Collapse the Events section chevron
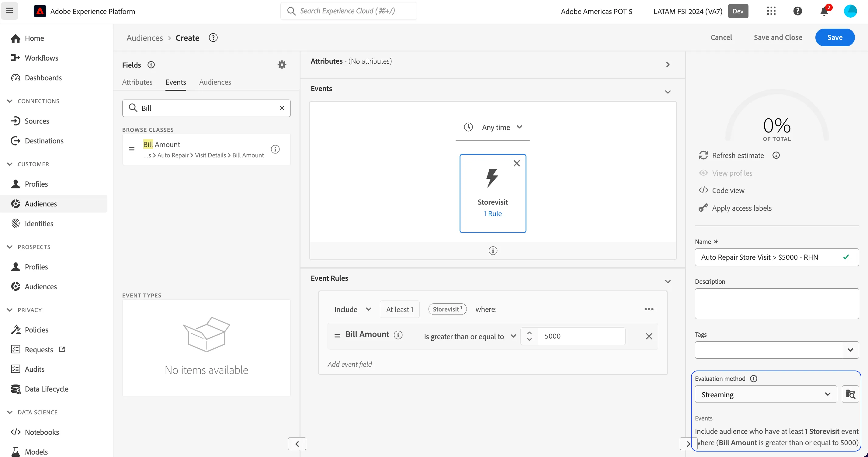This screenshot has width=868, height=457. (x=668, y=92)
